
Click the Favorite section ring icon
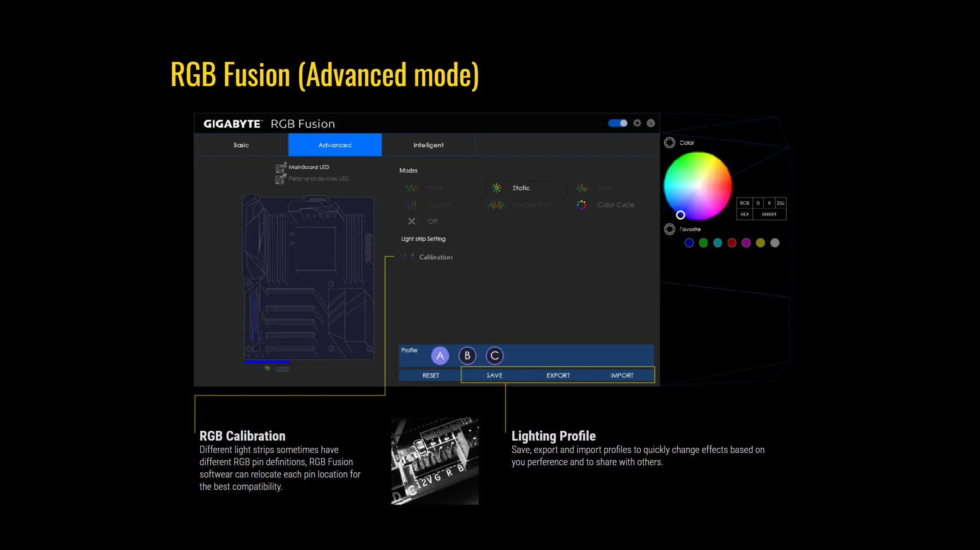coord(669,229)
